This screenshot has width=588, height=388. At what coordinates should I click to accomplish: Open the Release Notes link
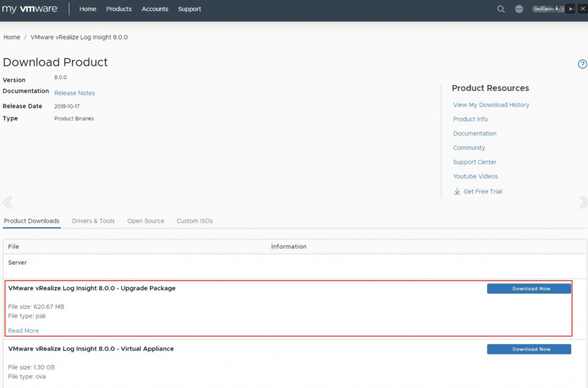pos(75,93)
